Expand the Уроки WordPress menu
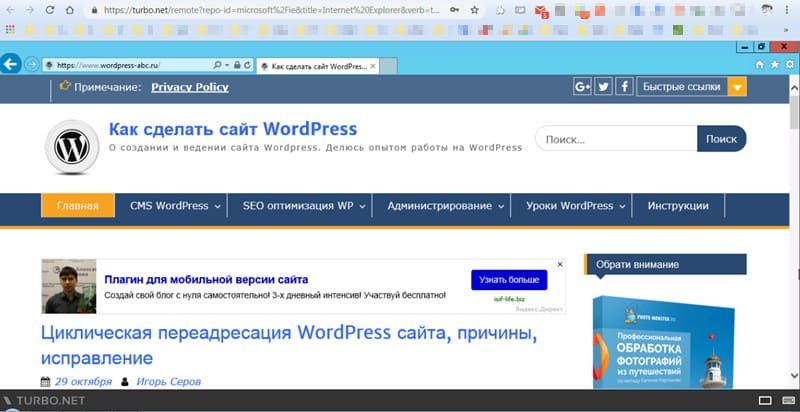Image resolution: width=800 pixels, height=412 pixels. click(x=622, y=207)
